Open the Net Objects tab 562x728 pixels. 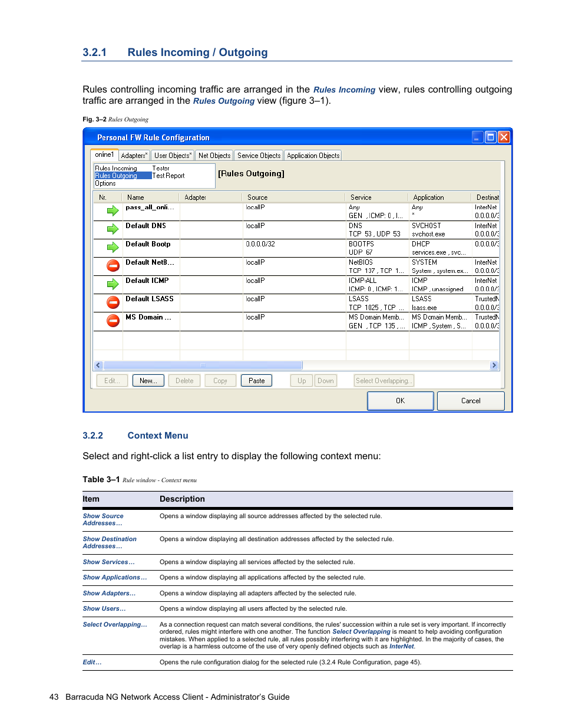click(x=214, y=156)
